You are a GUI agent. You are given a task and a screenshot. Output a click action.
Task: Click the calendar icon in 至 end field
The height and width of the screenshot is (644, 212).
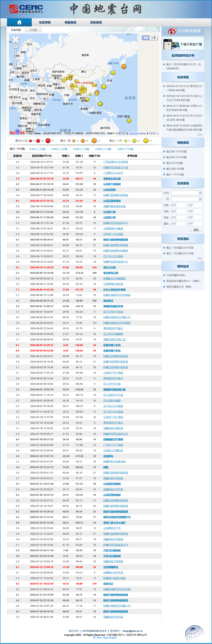pyautogui.click(x=200, y=199)
